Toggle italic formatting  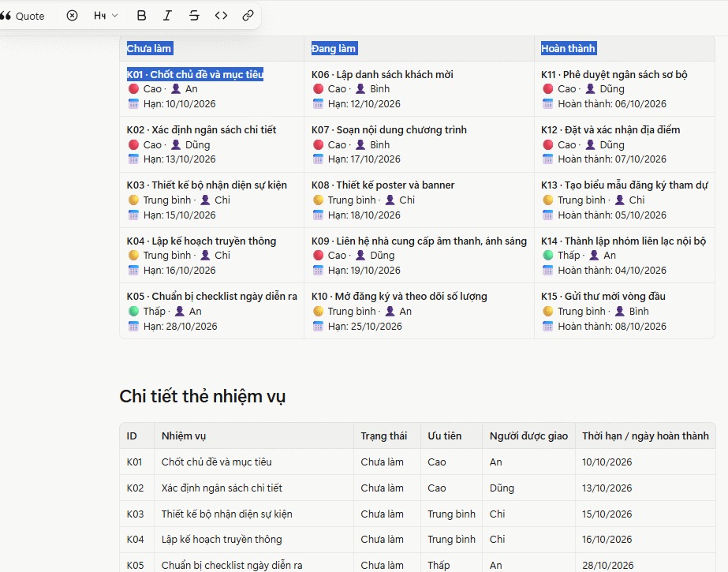(167, 16)
